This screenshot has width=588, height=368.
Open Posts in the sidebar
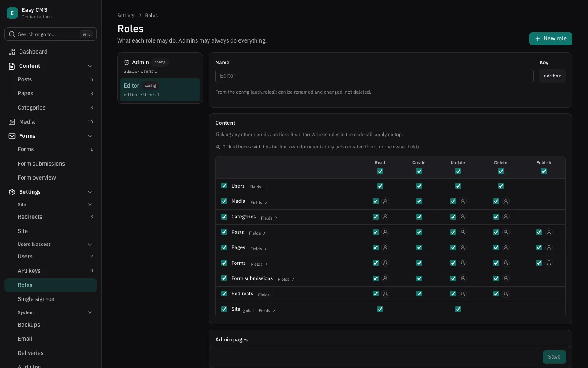tap(51, 80)
